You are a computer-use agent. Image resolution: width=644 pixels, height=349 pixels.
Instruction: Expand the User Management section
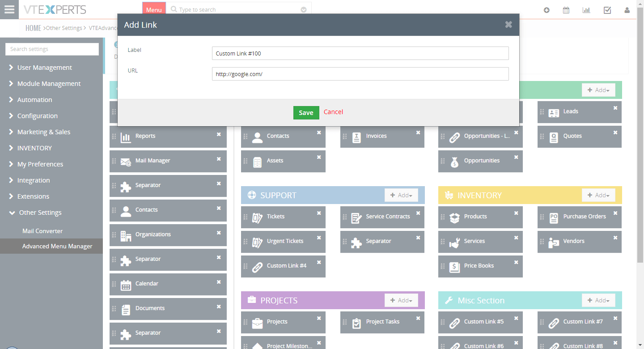(45, 67)
